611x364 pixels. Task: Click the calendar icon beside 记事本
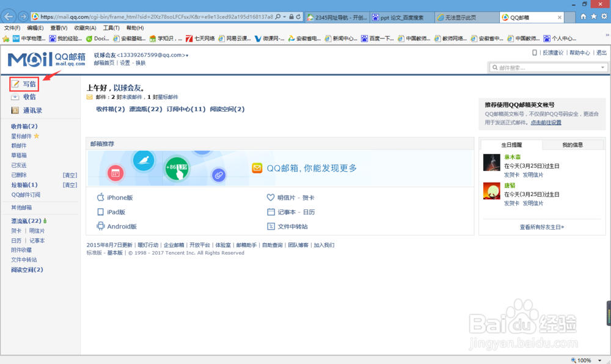271,212
